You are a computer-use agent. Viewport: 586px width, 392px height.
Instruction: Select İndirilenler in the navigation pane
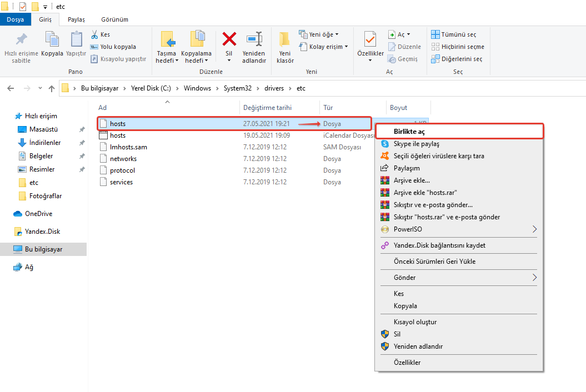45,143
